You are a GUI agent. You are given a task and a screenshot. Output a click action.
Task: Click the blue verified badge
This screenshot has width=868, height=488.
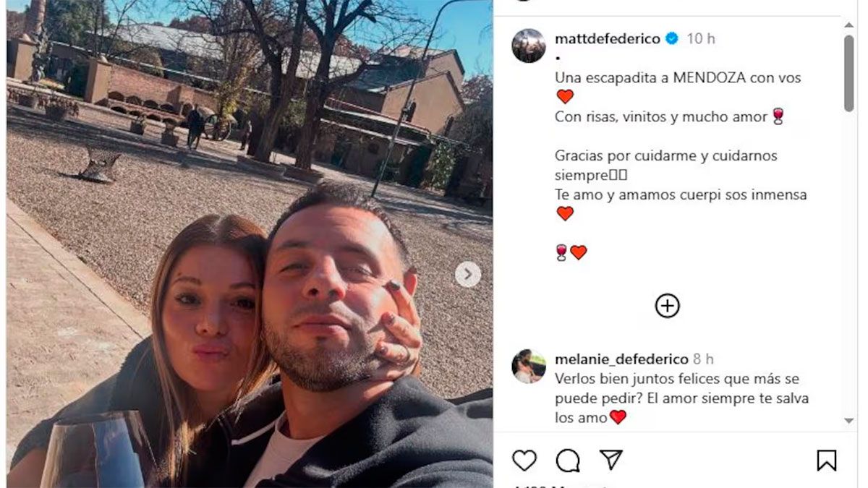[672, 39]
